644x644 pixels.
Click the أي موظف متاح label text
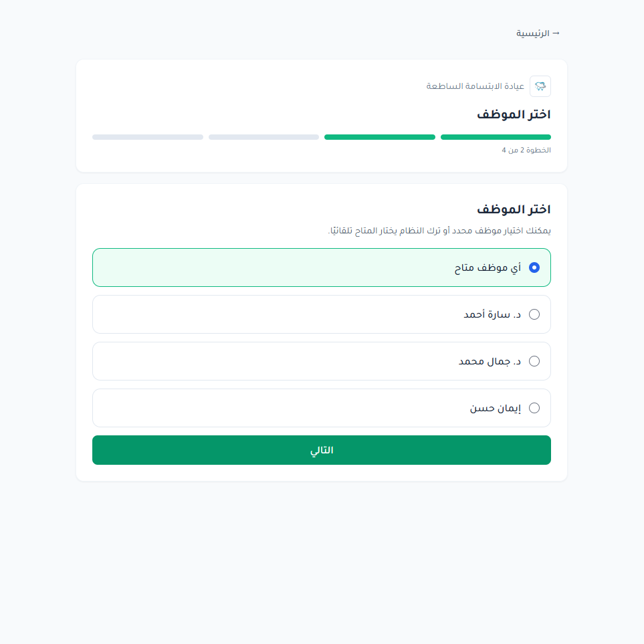488,267
